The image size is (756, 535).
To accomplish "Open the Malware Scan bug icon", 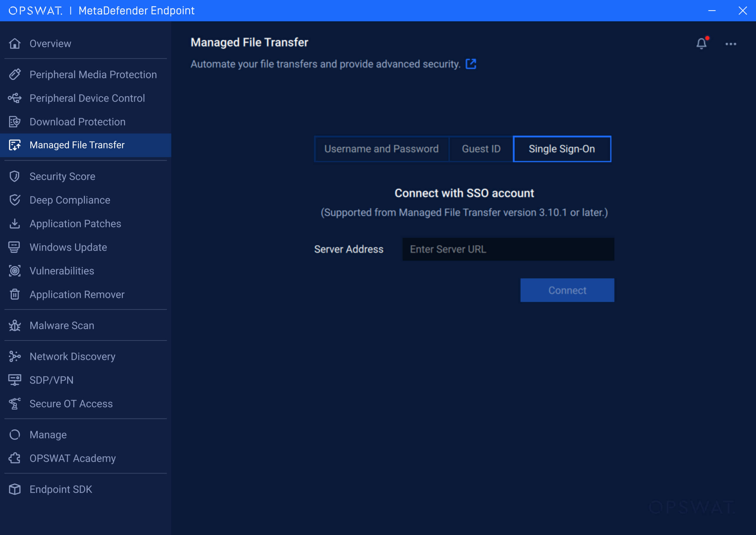I will tap(14, 325).
